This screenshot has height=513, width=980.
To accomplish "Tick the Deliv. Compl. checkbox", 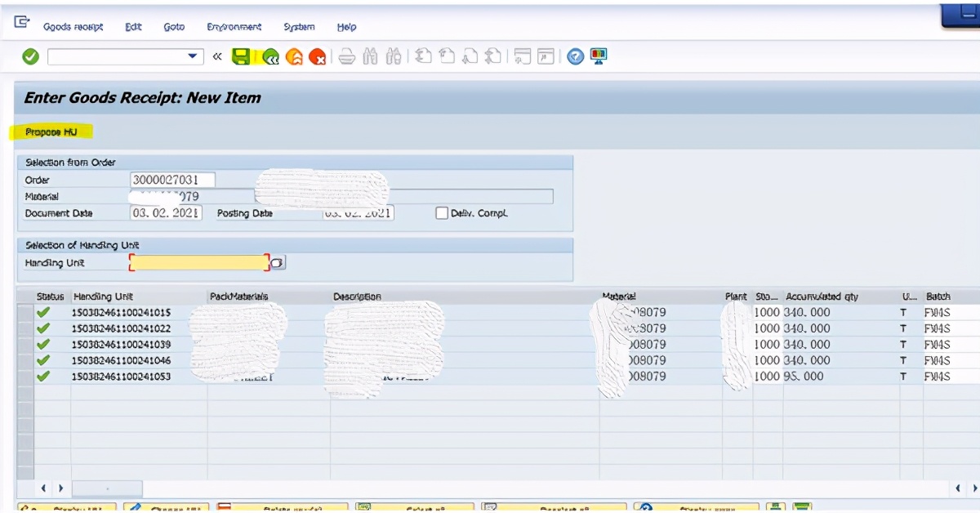I will pyautogui.click(x=442, y=213).
